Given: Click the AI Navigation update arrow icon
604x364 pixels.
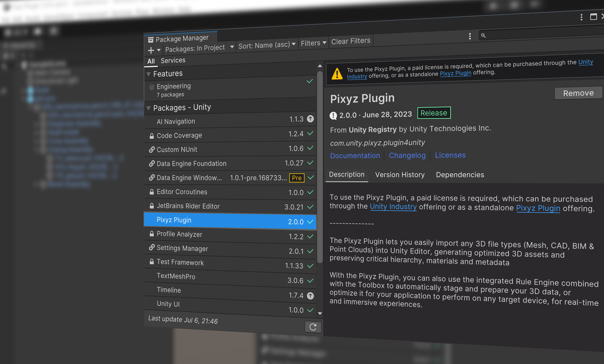Looking at the screenshot, I should coord(310,119).
